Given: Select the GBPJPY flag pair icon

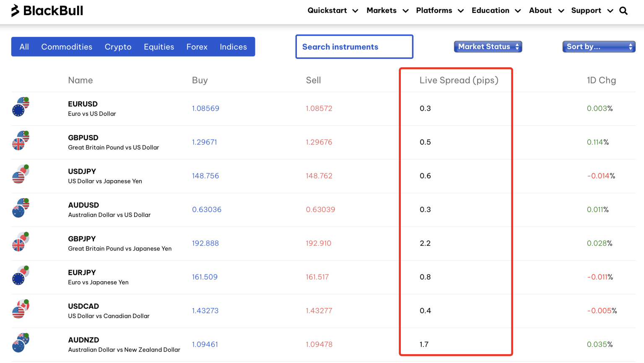Looking at the screenshot, I should click(20, 243).
